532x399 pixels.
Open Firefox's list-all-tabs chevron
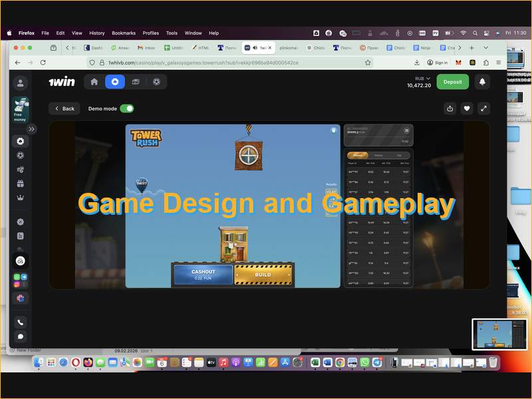click(x=485, y=49)
